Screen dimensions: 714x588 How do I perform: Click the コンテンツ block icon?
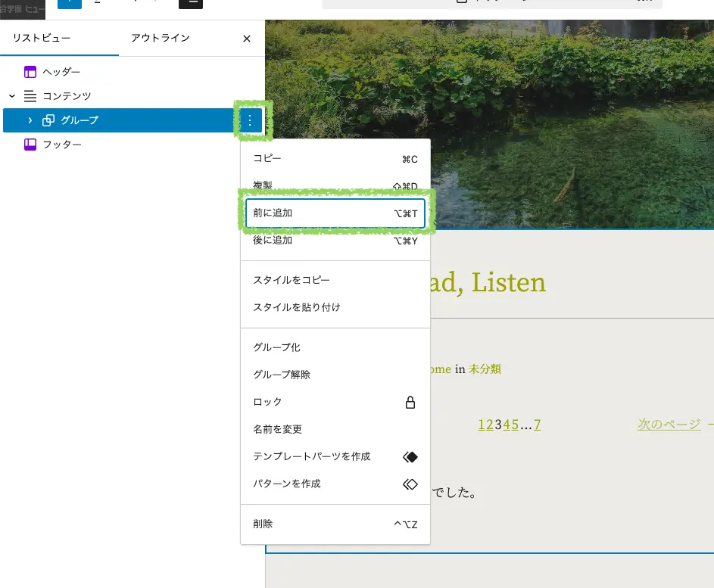[x=30, y=96]
